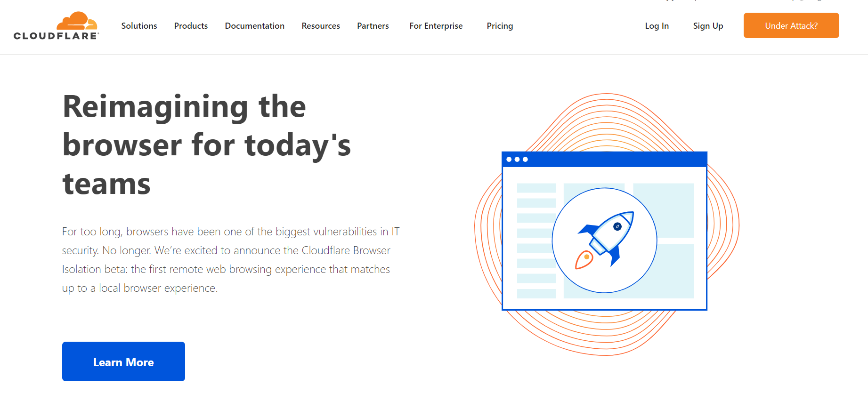Click the Cloudflare logo

[x=56, y=26]
